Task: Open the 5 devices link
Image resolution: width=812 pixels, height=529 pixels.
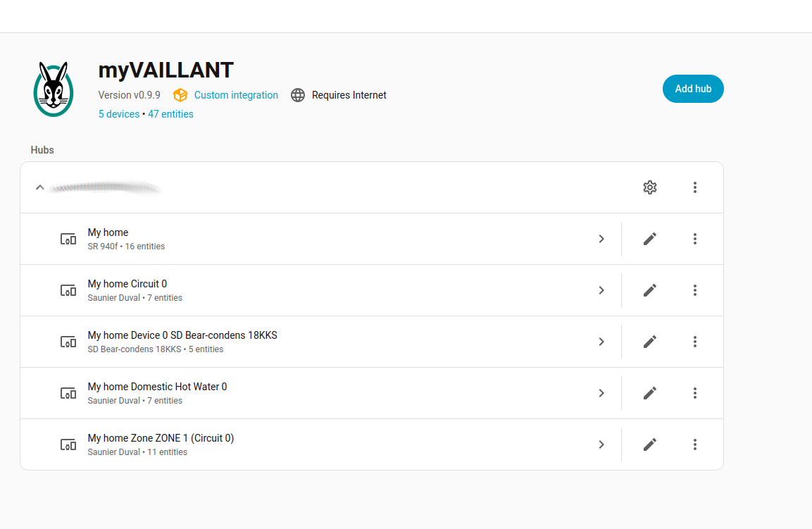Action: click(119, 114)
